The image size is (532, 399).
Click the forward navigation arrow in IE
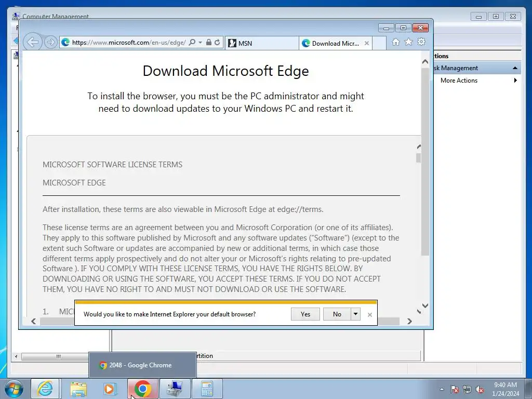coord(50,43)
